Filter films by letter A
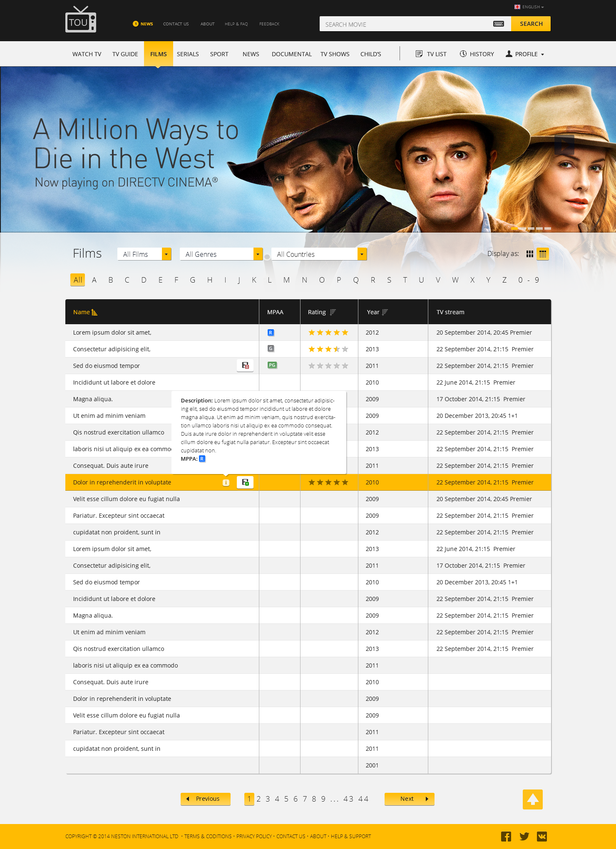The height and width of the screenshot is (849, 616). 94,280
